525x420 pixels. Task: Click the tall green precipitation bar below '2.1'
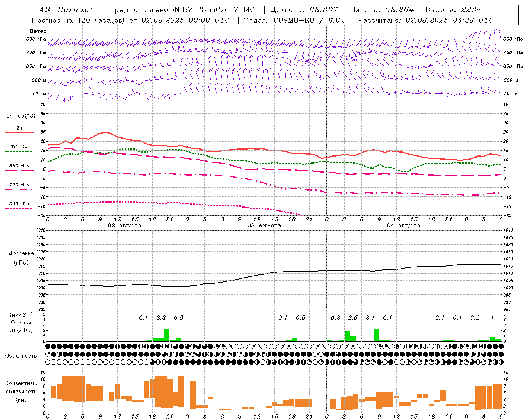(376, 335)
